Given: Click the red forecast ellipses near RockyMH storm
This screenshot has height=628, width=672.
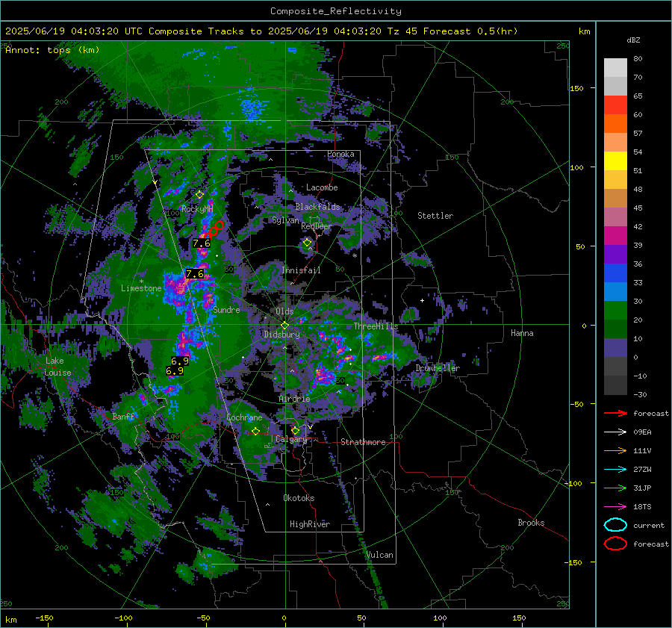Looking at the screenshot, I should (213, 230).
